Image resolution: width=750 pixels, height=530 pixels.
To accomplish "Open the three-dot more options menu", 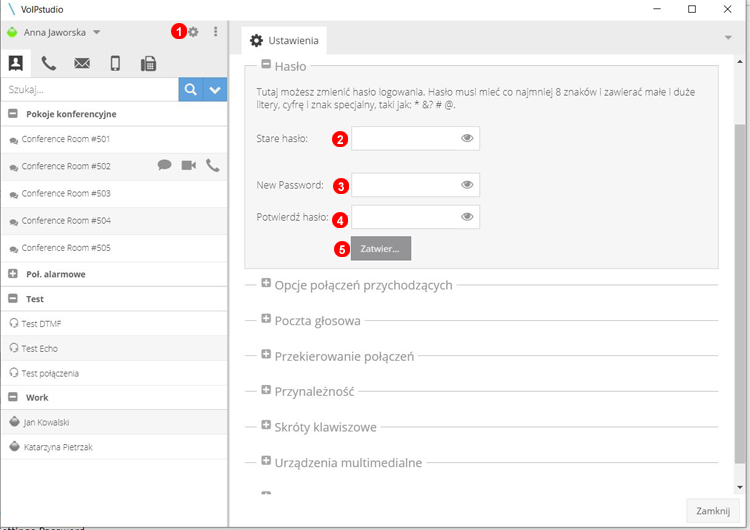I will (x=216, y=32).
